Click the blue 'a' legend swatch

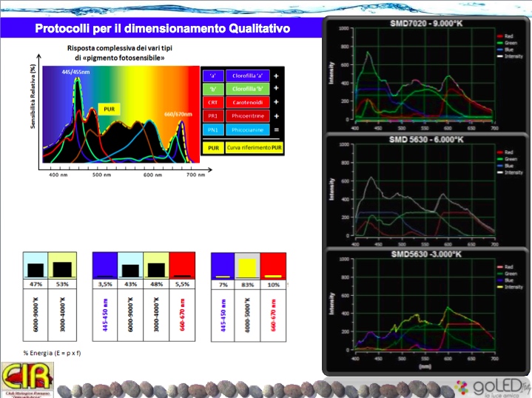213,75
